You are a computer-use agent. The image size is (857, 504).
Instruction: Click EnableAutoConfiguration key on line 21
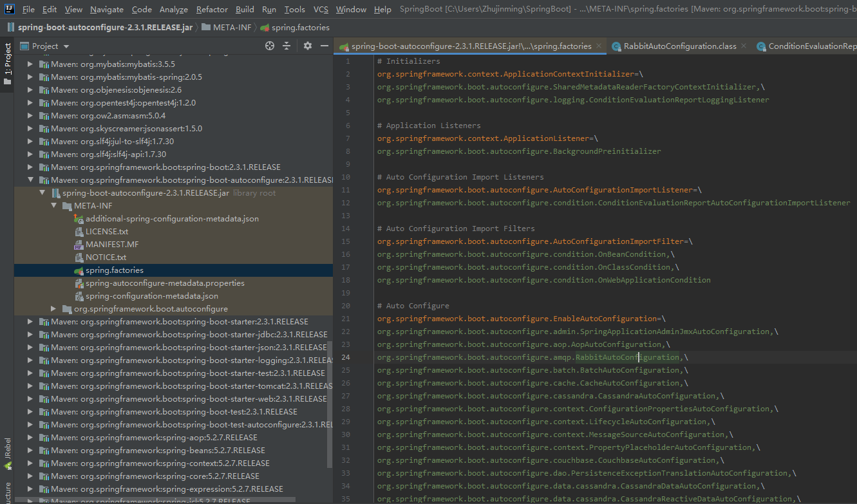[x=605, y=319]
